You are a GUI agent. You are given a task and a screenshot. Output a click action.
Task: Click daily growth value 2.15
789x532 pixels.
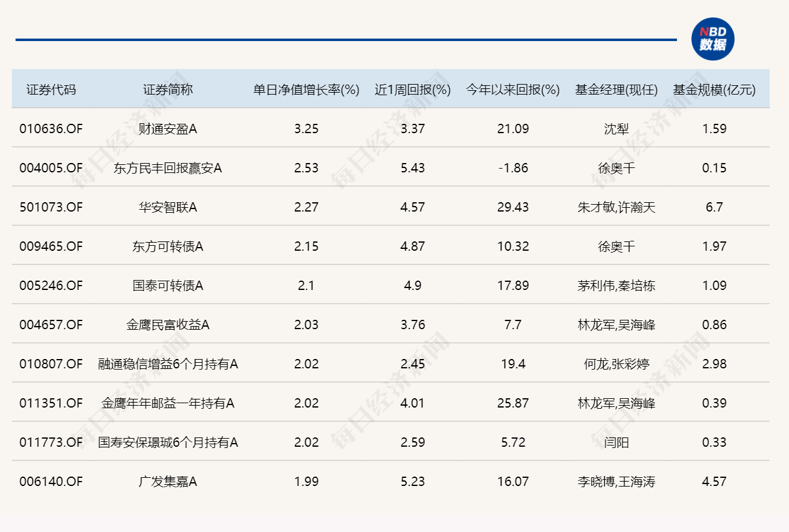[x=306, y=246]
